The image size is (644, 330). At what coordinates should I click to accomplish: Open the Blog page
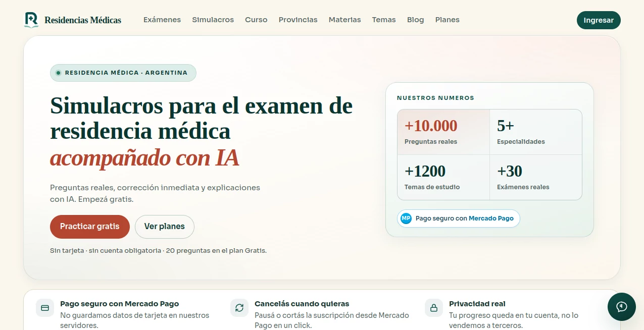click(x=416, y=20)
